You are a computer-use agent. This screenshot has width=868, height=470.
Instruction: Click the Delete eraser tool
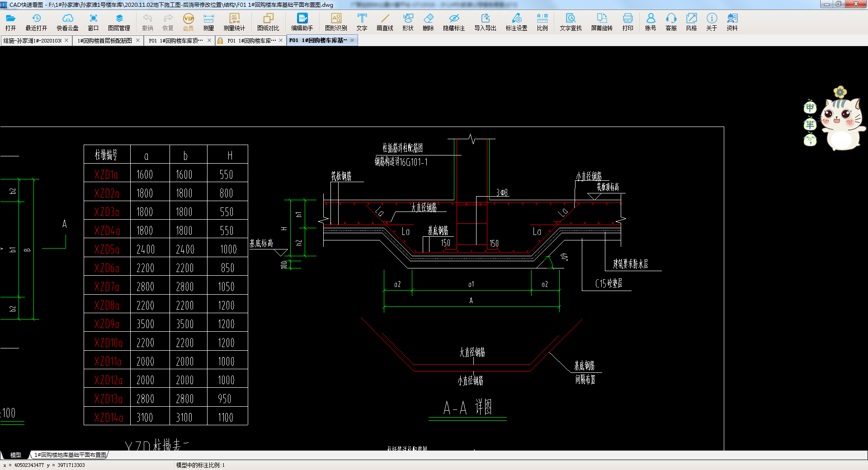tap(428, 22)
